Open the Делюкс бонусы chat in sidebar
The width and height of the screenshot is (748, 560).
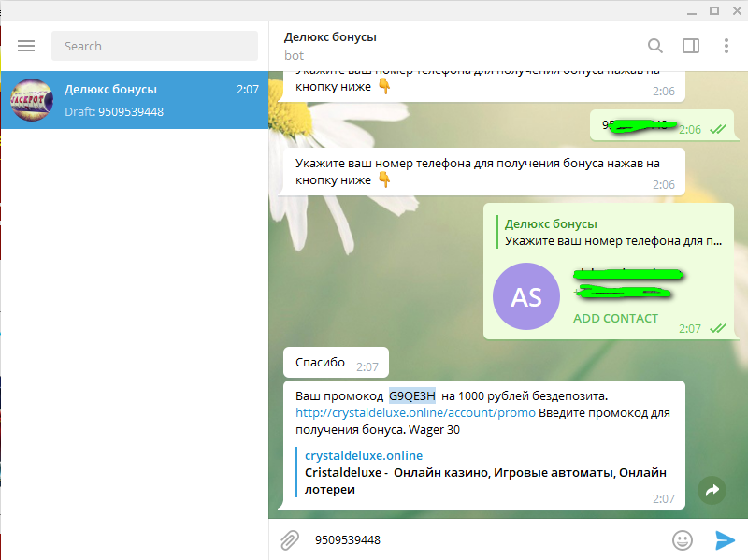(135, 100)
